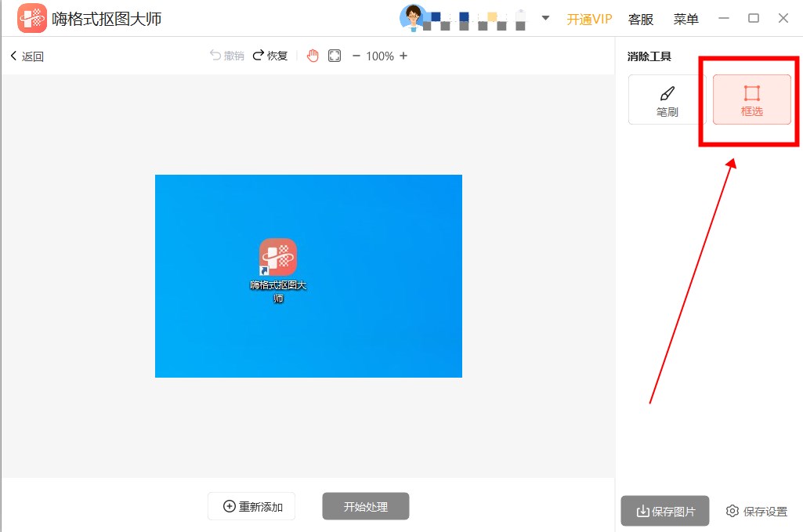The width and height of the screenshot is (803, 532).
Task: Expand the account dropdown arrow
Action: (545, 18)
